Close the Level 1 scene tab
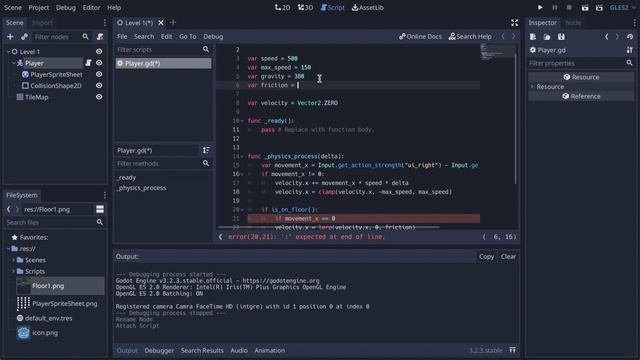Viewport: 640px width, 360px height. [x=161, y=23]
